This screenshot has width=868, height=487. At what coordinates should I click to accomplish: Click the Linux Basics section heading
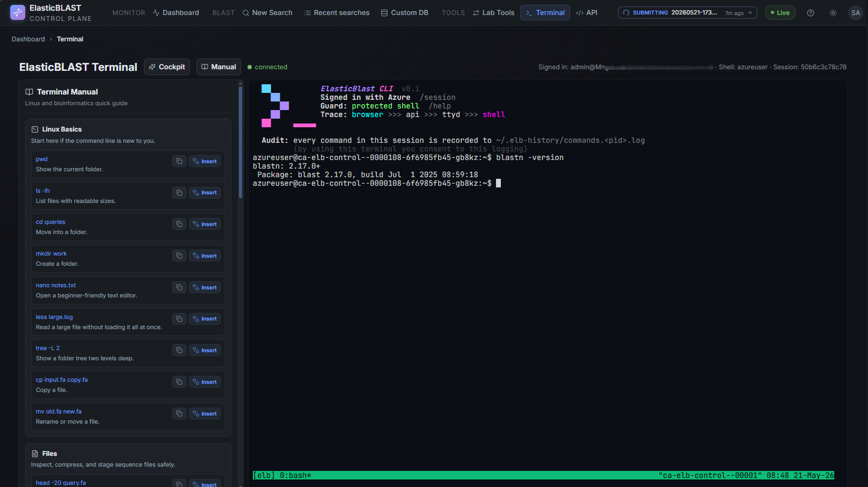[62, 129]
